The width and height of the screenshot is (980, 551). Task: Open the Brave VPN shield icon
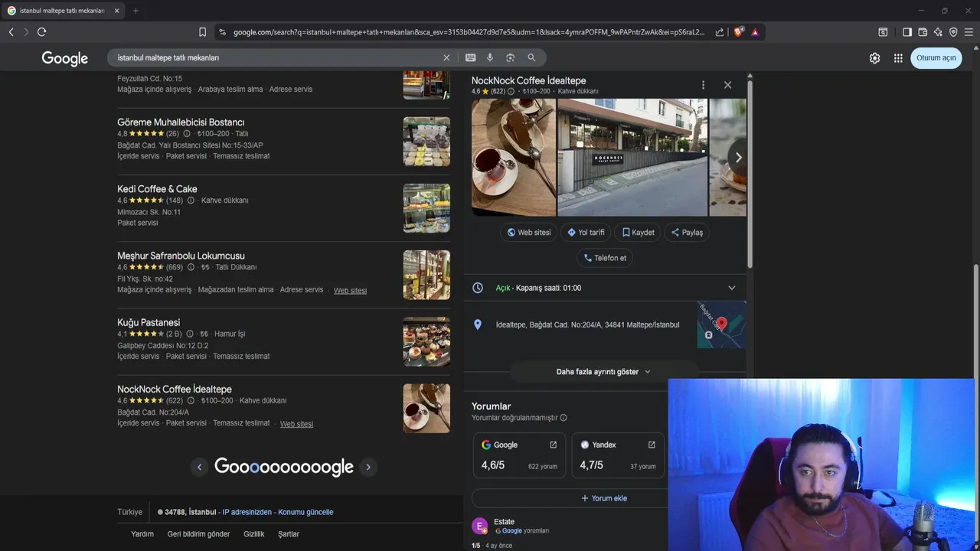pos(953,32)
